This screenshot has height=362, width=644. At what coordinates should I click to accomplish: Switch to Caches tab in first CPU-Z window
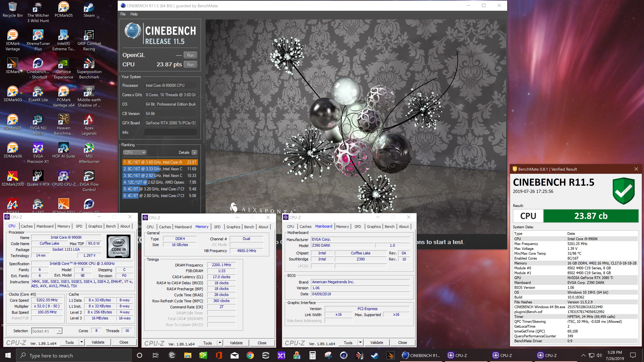pos(27,226)
